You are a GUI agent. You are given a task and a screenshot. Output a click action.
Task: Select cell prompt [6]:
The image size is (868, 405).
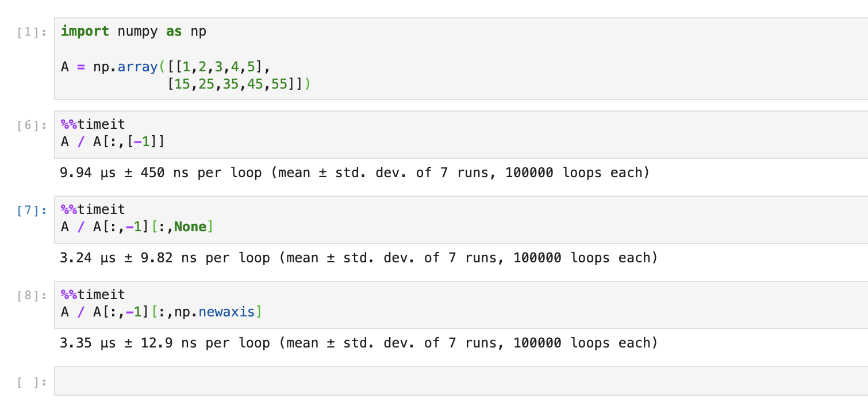(x=32, y=125)
